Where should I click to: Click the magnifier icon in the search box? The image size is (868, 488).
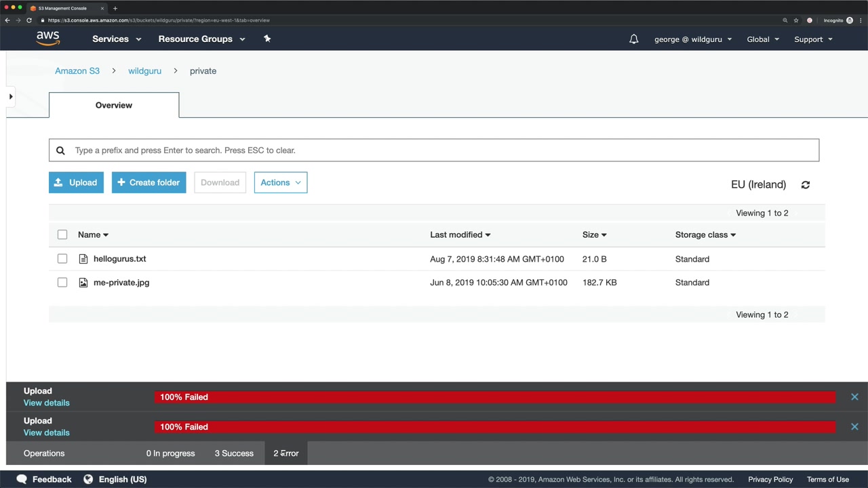(60, 150)
